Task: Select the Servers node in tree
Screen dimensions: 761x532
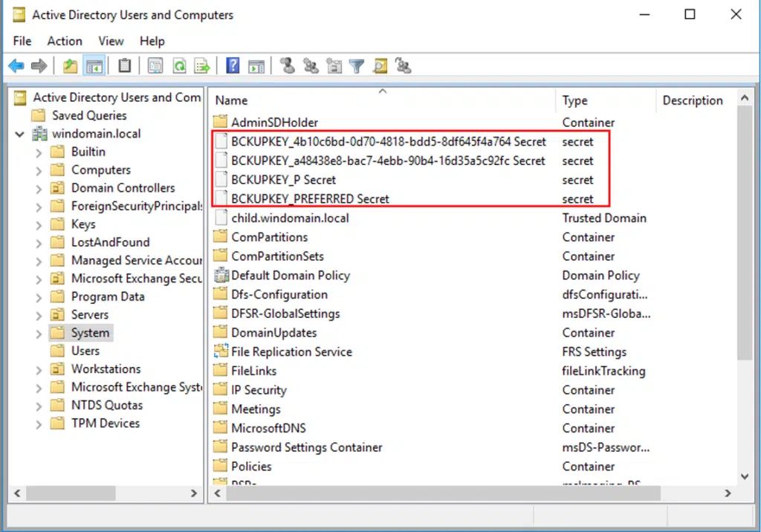Action: coord(90,314)
